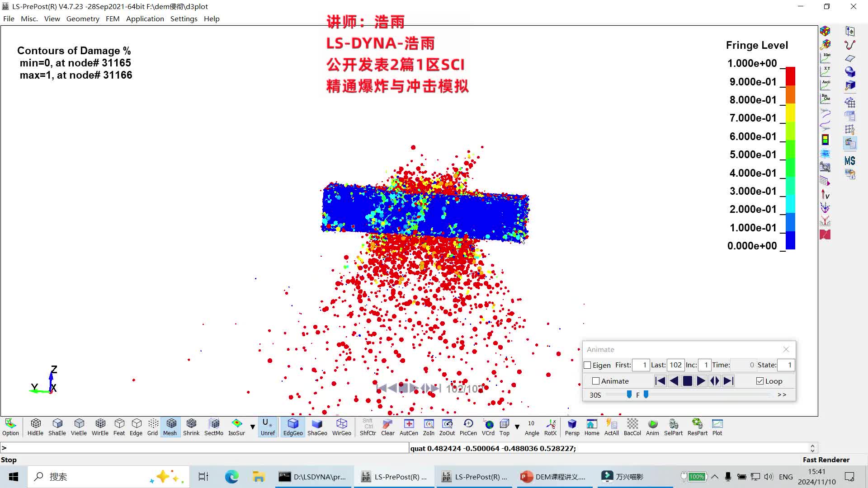Jump to the last animation state

pyautogui.click(x=728, y=381)
